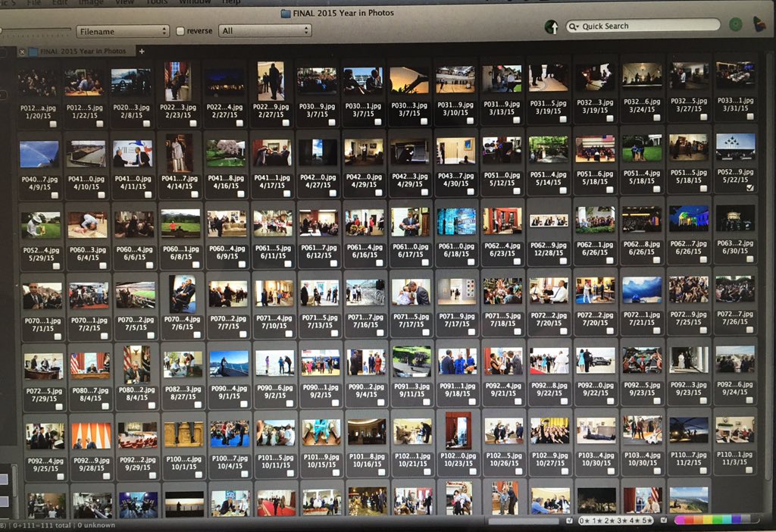Tick the checkbox on P040...7.jpg 4/9/15
This screenshot has width=776, height=532.
(55, 196)
